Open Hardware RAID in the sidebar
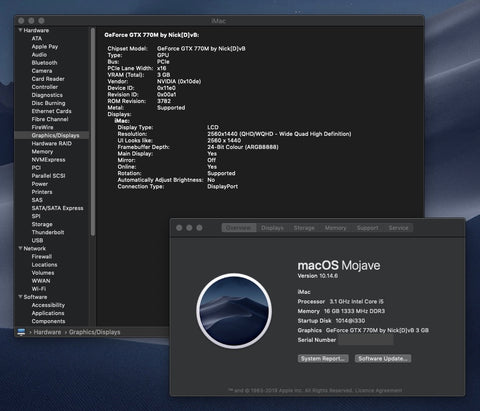480x411 pixels. [51, 143]
